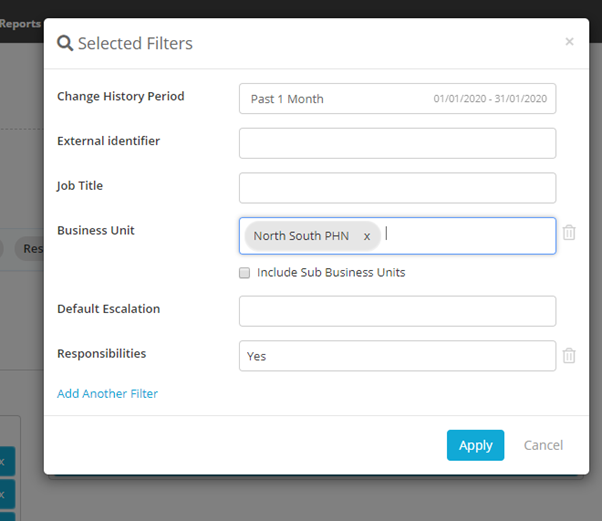Remove North South PHN tag with x
602x521 pixels.
pyautogui.click(x=367, y=236)
